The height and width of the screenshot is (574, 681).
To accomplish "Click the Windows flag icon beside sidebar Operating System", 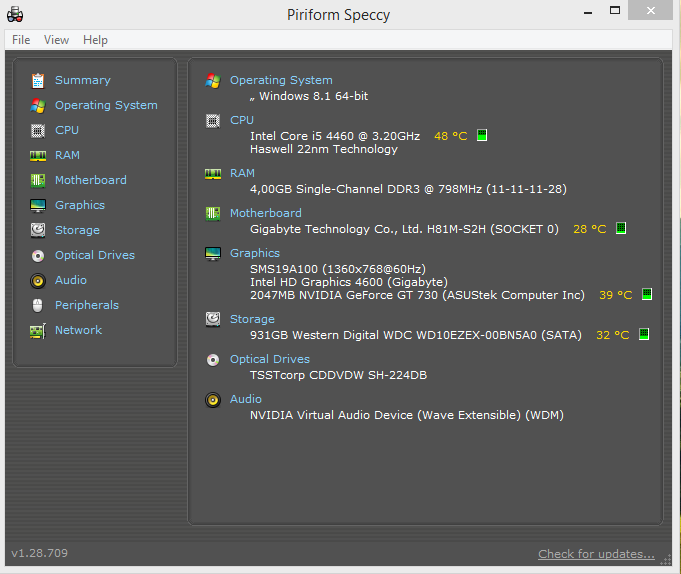I will pos(38,106).
